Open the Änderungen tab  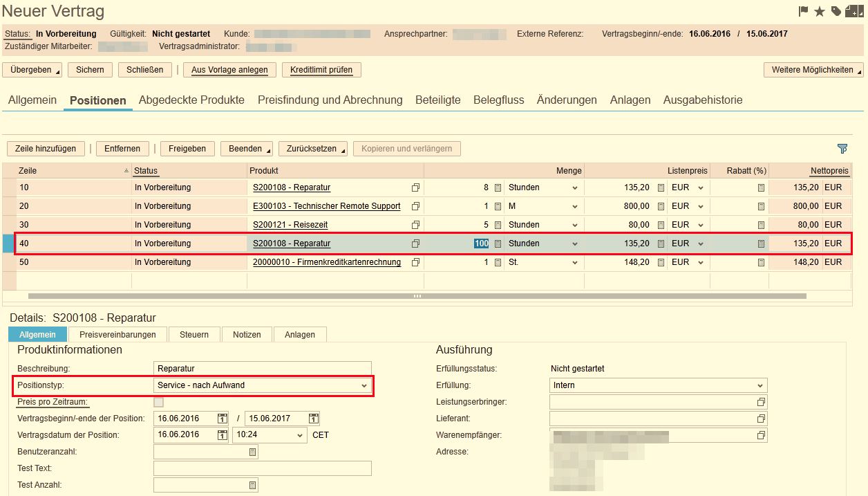567,100
